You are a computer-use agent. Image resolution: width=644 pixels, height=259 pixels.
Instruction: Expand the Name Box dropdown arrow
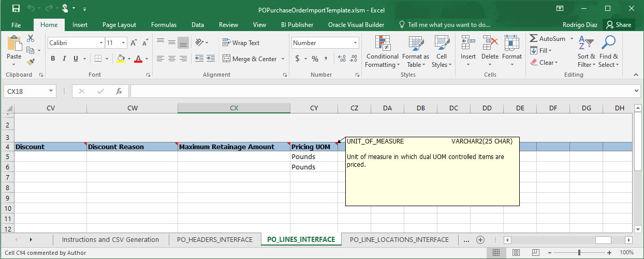(51, 91)
